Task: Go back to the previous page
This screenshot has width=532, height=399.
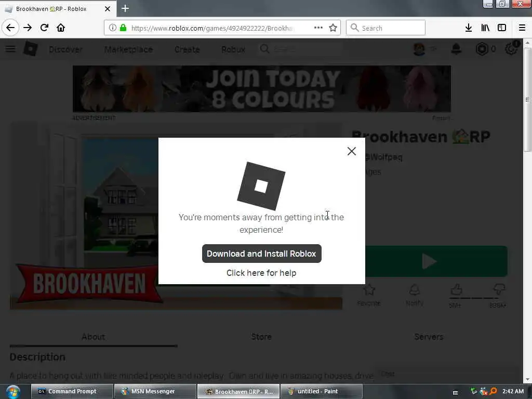Action: [10, 28]
